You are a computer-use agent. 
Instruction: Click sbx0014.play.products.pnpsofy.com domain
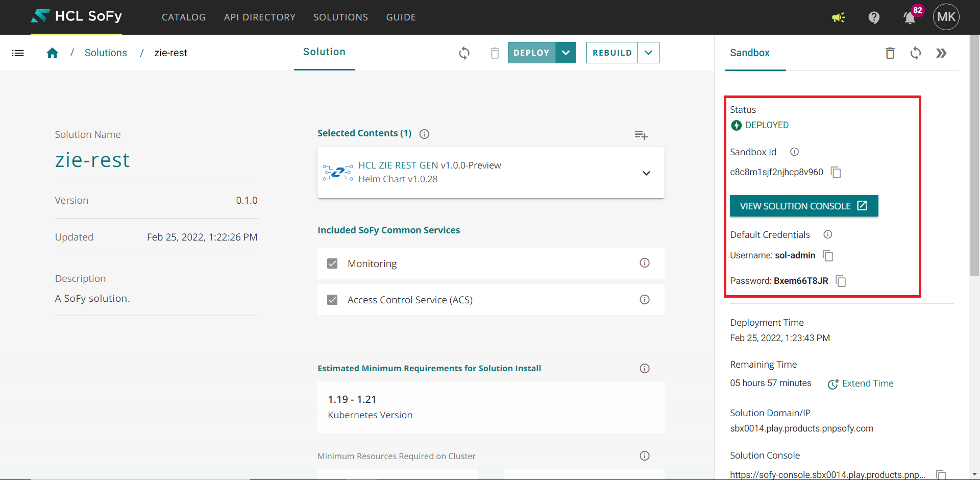coord(801,428)
